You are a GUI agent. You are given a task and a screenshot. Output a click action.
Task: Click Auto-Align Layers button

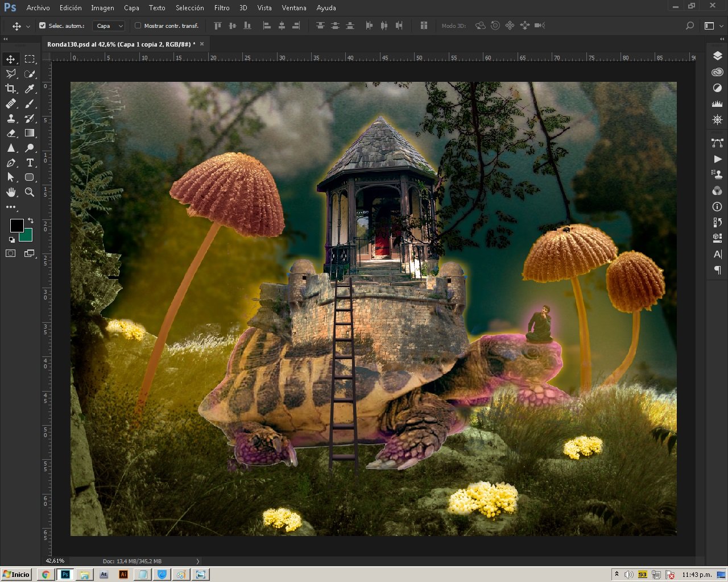424,26
